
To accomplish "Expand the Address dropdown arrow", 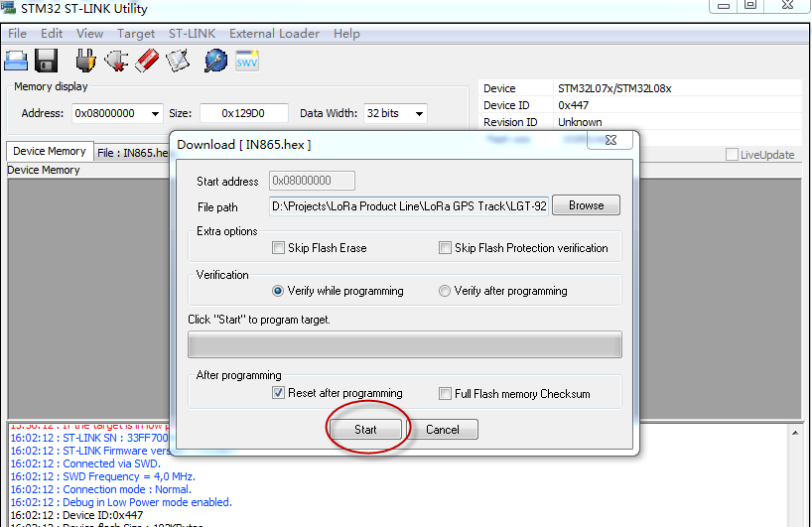I will tap(155, 113).
